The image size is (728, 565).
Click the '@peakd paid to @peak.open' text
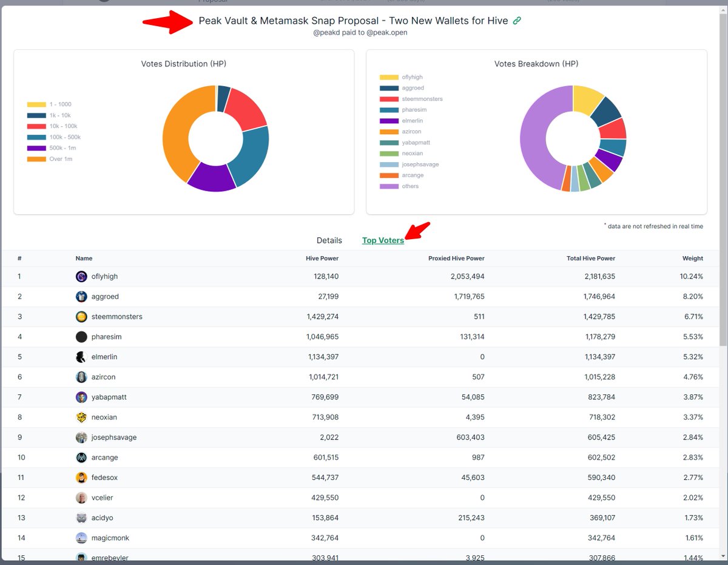tap(360, 33)
